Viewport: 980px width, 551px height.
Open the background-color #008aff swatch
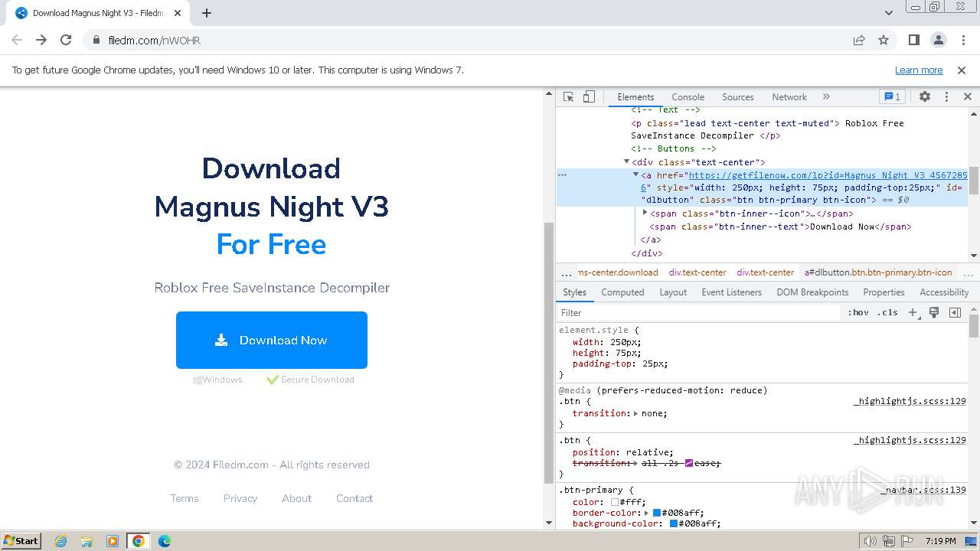point(674,524)
